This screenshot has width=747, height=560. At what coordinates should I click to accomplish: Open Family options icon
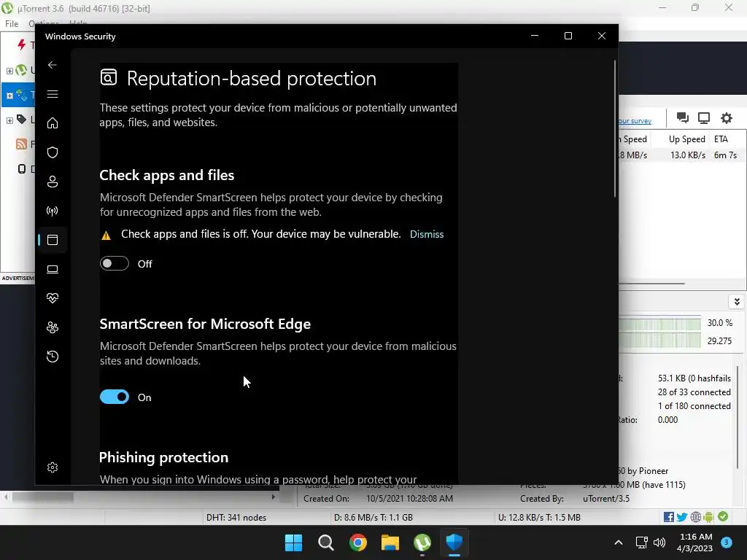(53, 327)
